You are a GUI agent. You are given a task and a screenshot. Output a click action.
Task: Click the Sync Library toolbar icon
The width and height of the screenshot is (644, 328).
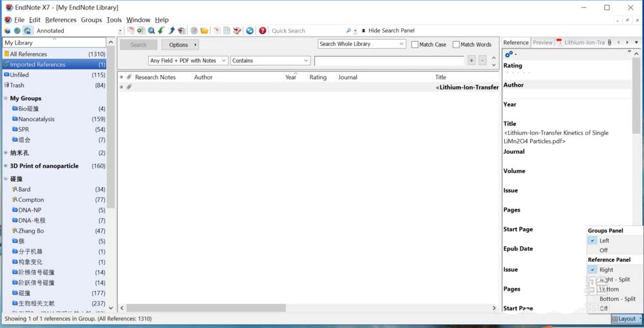tap(250, 30)
